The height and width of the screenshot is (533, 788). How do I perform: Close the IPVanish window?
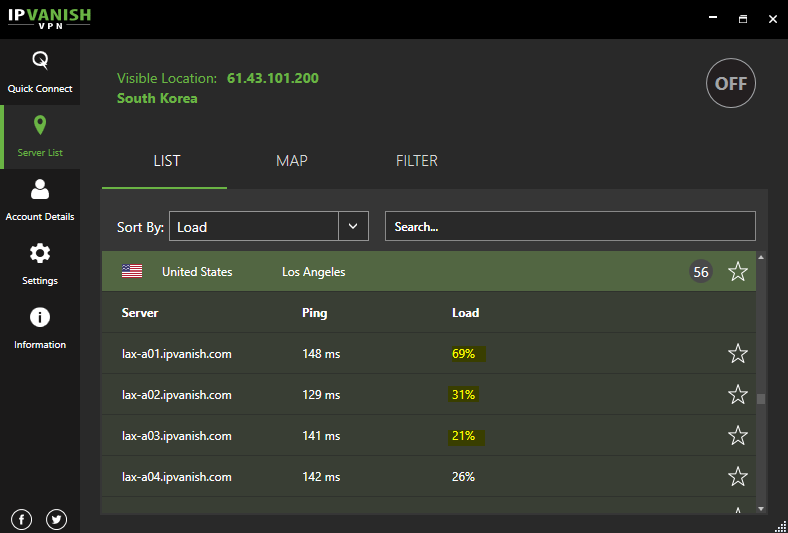coord(773,19)
